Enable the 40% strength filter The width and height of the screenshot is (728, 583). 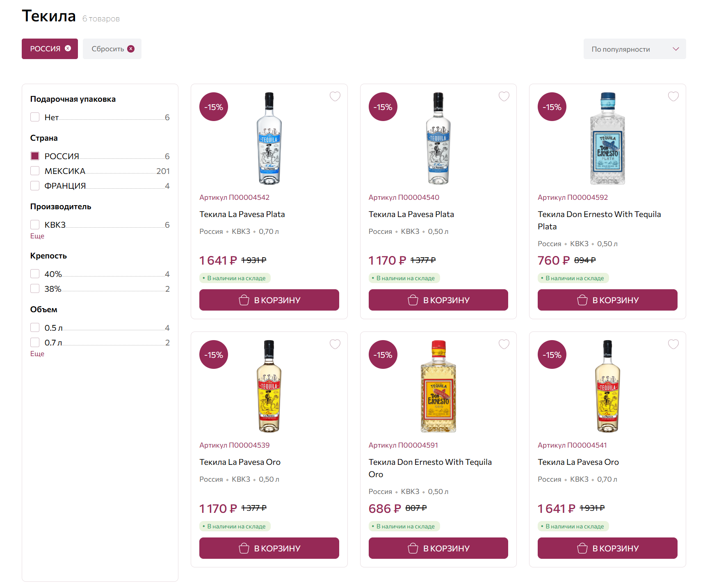[35, 274]
